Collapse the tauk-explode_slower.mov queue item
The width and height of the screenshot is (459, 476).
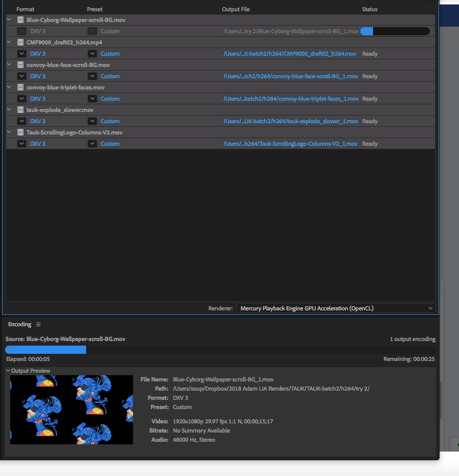point(9,110)
